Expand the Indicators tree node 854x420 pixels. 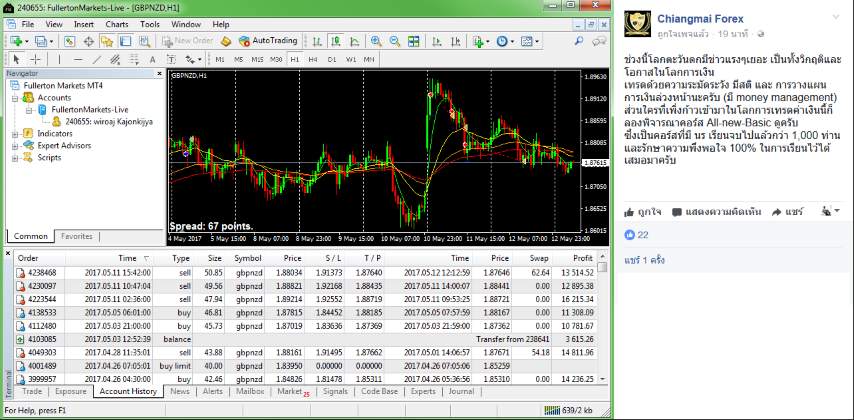(x=15, y=134)
